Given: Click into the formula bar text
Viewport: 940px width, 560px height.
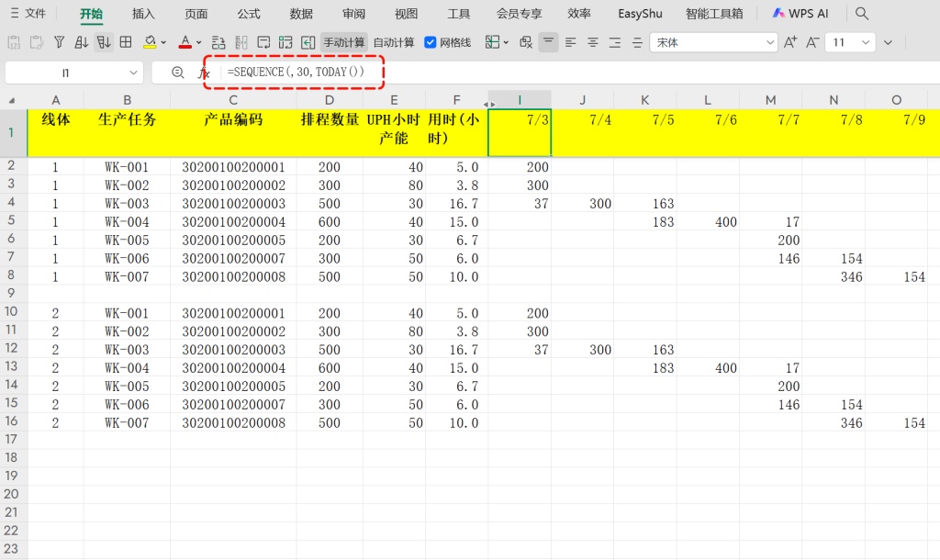Looking at the screenshot, I should pos(297,72).
